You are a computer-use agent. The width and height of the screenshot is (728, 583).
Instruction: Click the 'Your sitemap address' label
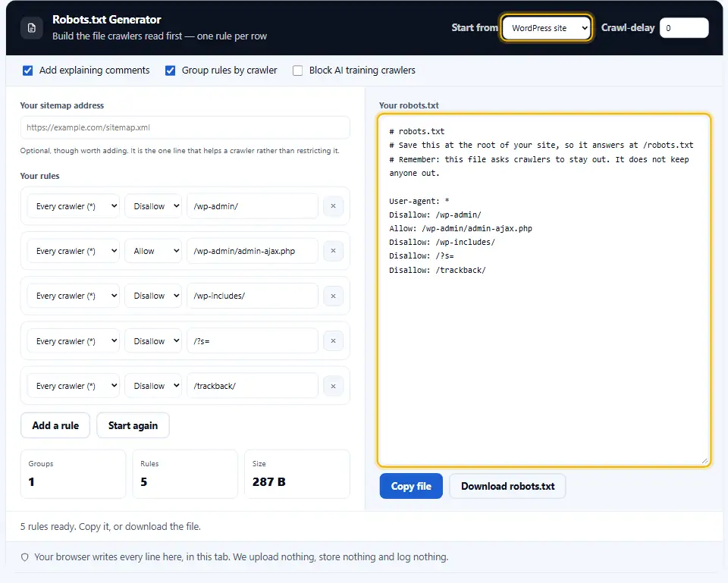pos(61,105)
